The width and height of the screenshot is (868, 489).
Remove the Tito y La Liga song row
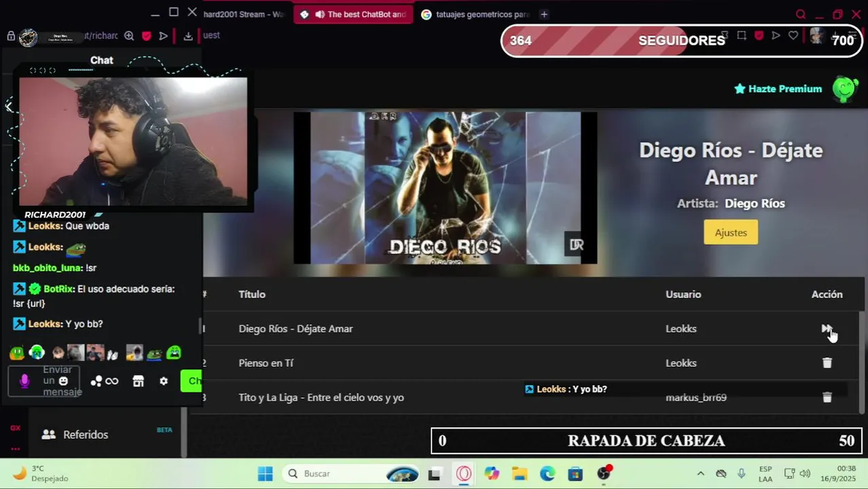[827, 397]
